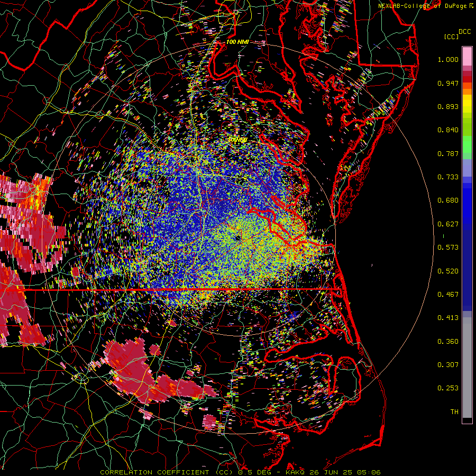Screen dimensions: 476x476
Task: Pick the red color bar segment
Action: pos(467,79)
